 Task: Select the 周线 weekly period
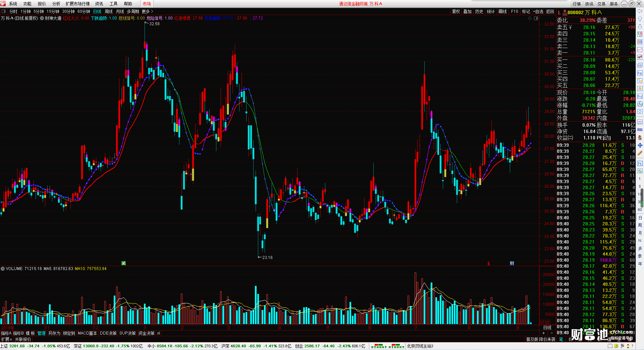[109, 11]
